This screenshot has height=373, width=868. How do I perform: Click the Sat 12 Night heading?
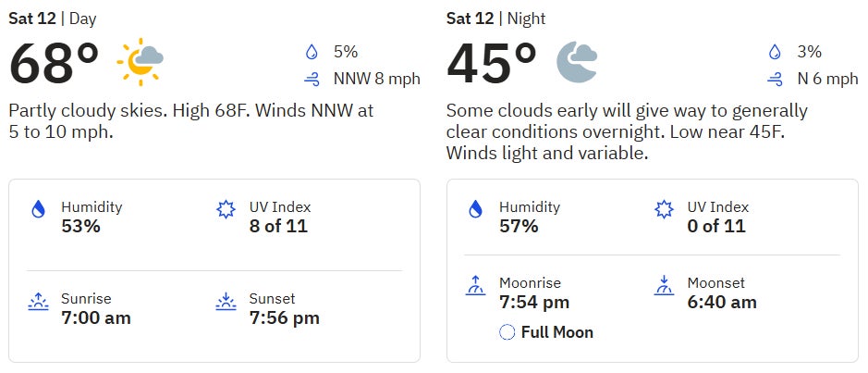click(494, 19)
